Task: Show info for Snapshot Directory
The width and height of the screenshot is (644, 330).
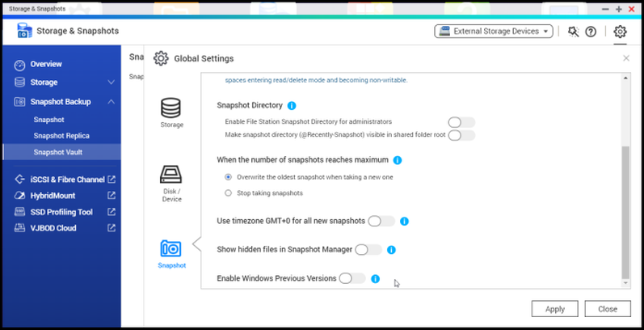Action: point(292,106)
